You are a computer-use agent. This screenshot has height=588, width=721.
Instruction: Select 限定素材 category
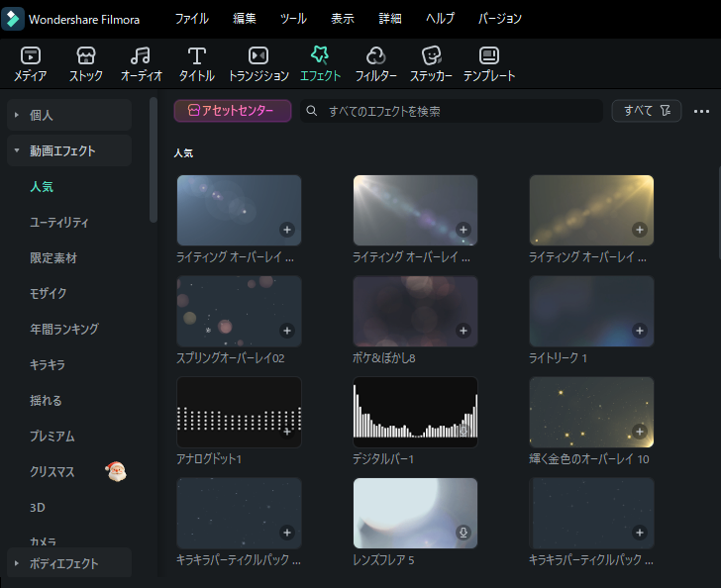tap(53, 258)
